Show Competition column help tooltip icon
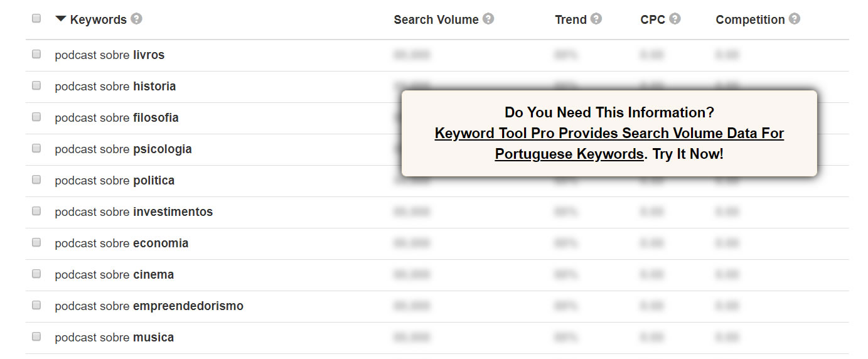The height and width of the screenshot is (359, 868). pyautogui.click(x=795, y=19)
